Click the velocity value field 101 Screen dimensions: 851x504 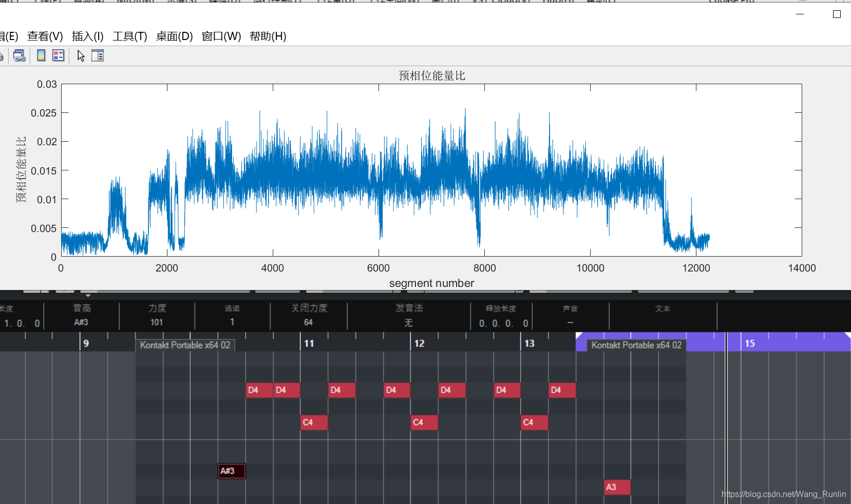(157, 322)
